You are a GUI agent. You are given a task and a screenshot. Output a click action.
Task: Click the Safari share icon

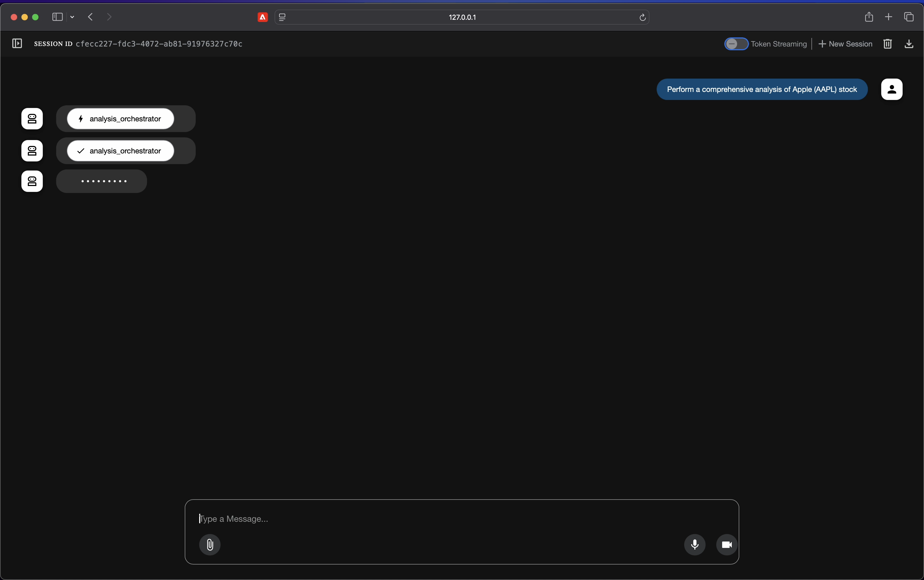869,17
